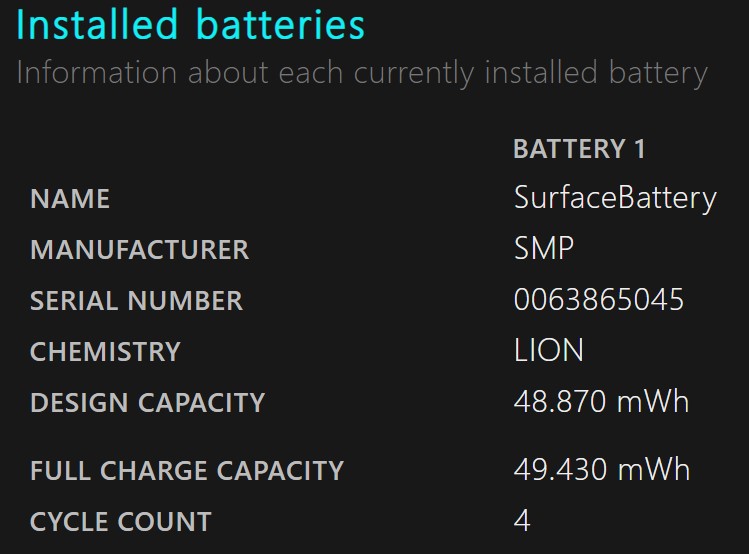Select the SMP manufacturer value
Image resolution: width=749 pixels, height=554 pixels.
click(544, 248)
